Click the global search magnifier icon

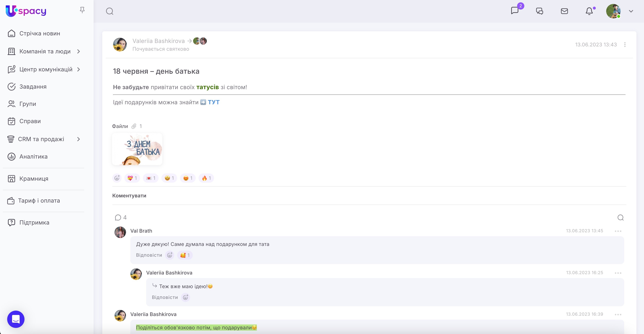(x=109, y=11)
